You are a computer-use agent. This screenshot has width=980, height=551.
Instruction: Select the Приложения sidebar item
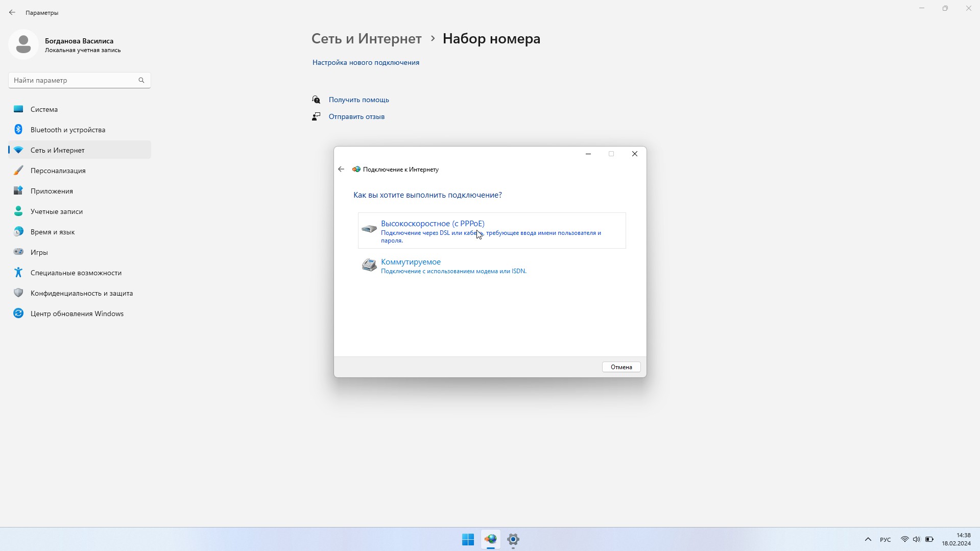pyautogui.click(x=52, y=191)
